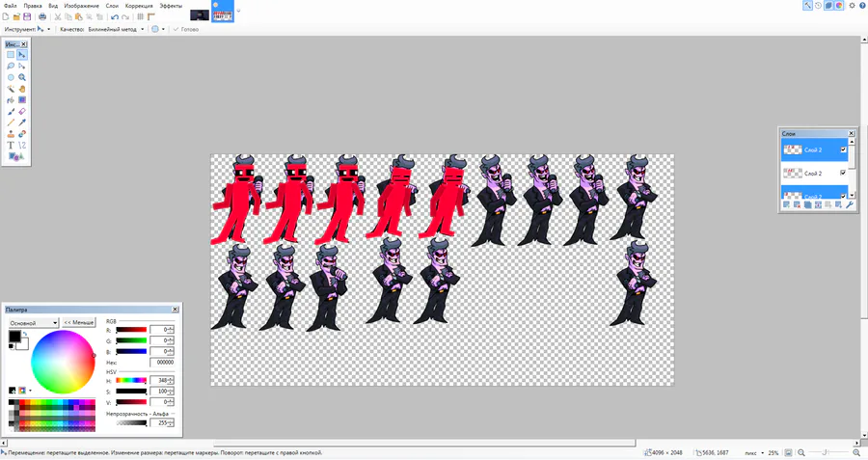The image size is (868, 460).
Task: Open the Вид menu
Action: 53,6
